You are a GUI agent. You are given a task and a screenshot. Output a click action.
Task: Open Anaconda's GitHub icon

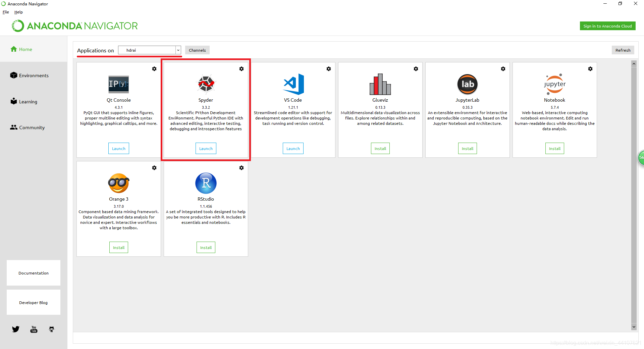click(52, 329)
